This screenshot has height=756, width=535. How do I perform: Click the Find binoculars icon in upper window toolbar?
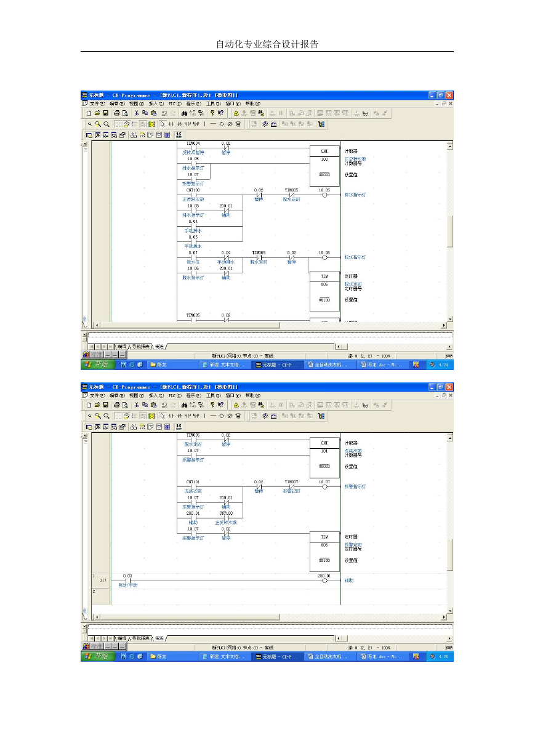pos(184,113)
